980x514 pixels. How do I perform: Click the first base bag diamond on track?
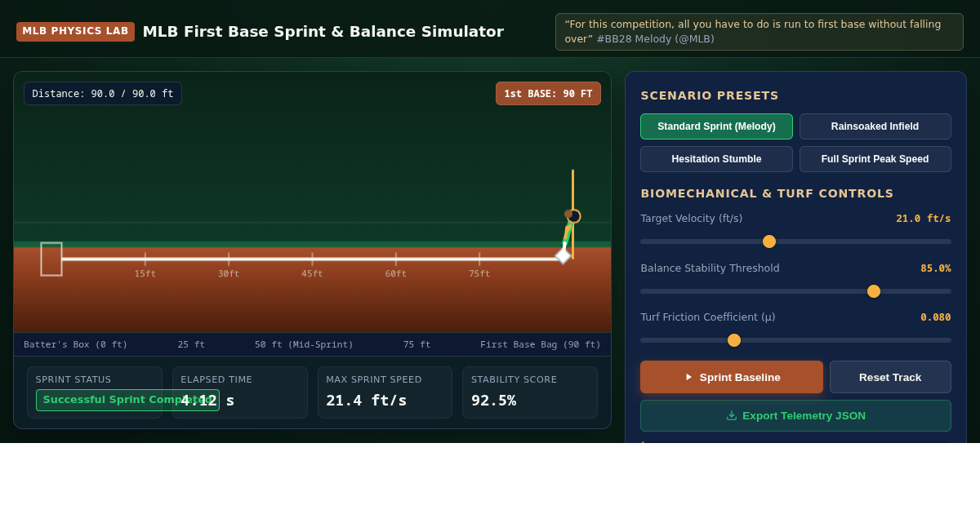pyautogui.click(x=563, y=255)
